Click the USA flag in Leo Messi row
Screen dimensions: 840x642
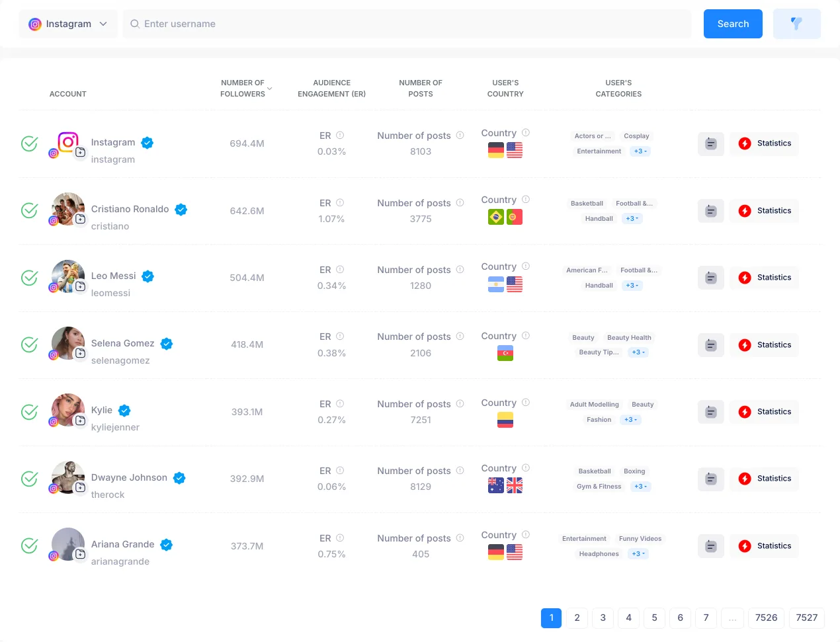click(x=515, y=284)
